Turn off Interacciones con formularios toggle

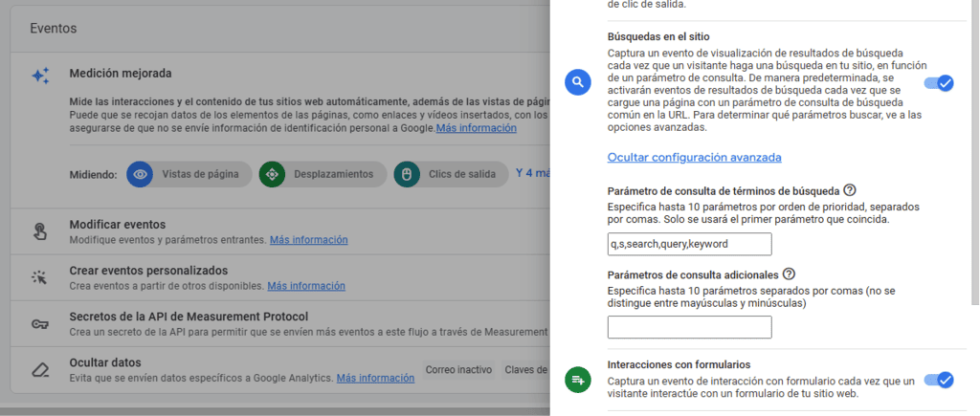tap(938, 380)
